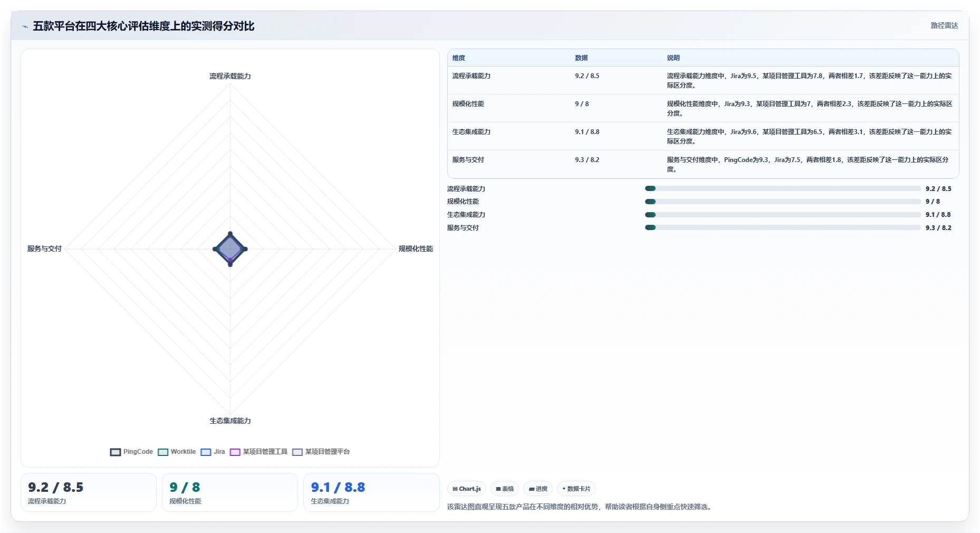Image resolution: width=980 pixels, height=533 pixels.
Task: Click the 维度 column header
Action: (x=459, y=58)
